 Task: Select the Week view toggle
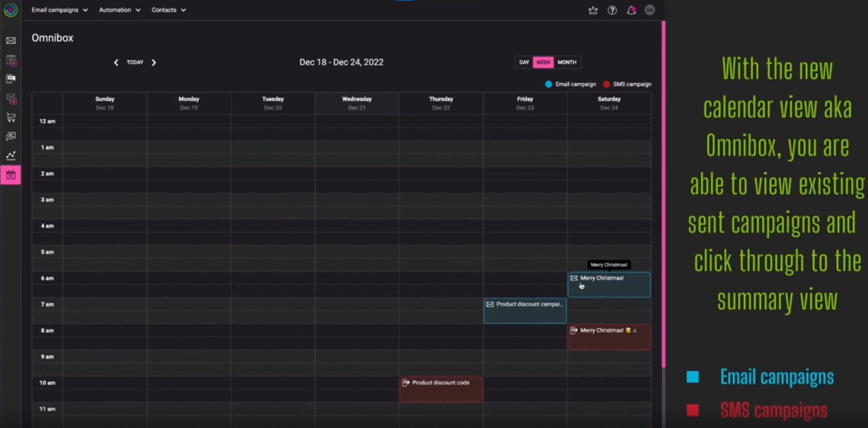coord(543,62)
